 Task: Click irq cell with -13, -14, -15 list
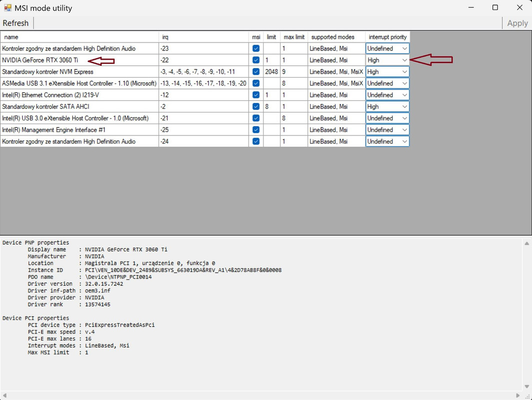pos(204,83)
